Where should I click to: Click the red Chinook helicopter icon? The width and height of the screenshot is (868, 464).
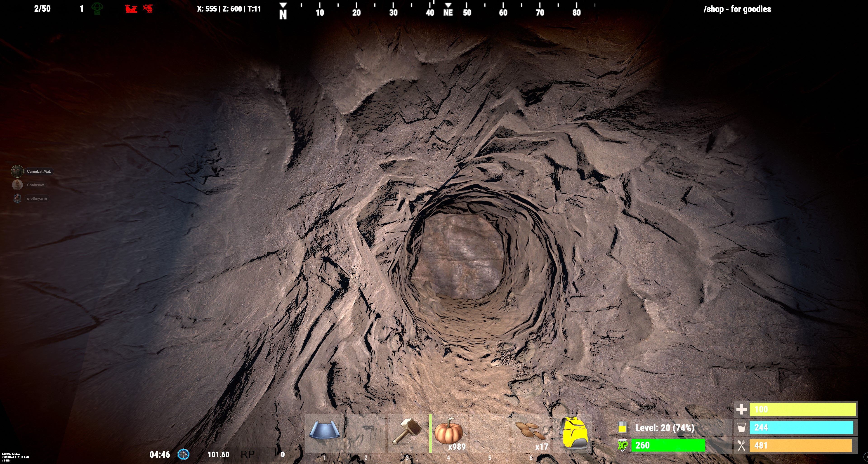click(131, 9)
